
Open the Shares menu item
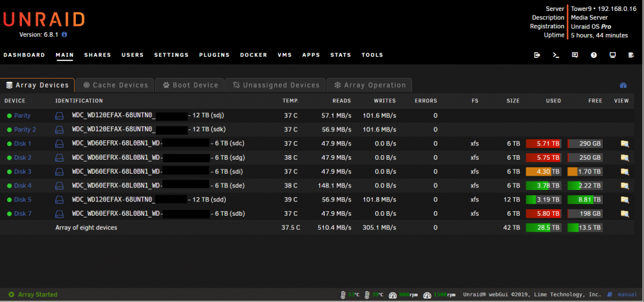click(x=98, y=55)
